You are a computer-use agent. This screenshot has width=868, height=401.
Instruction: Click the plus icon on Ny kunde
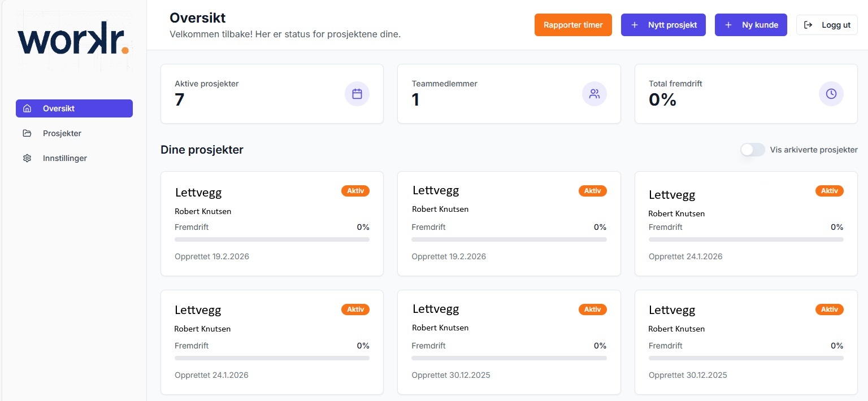coord(728,25)
